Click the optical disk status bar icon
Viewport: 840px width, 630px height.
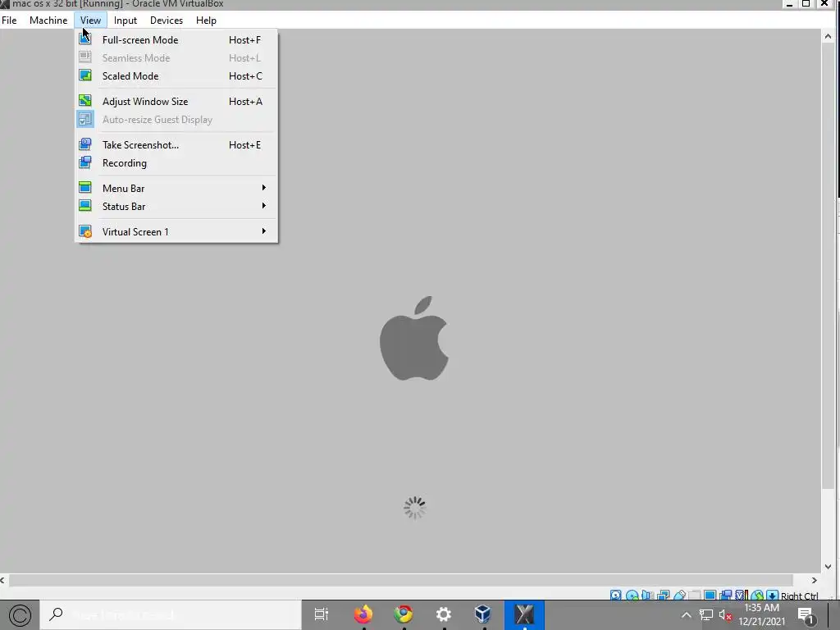pos(632,596)
